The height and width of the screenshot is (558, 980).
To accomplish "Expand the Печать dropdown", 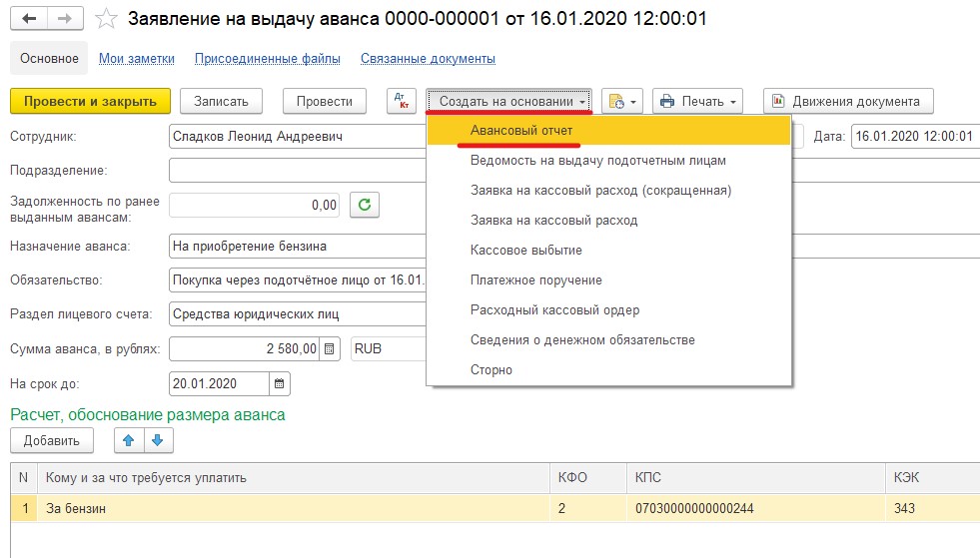I will point(697,101).
